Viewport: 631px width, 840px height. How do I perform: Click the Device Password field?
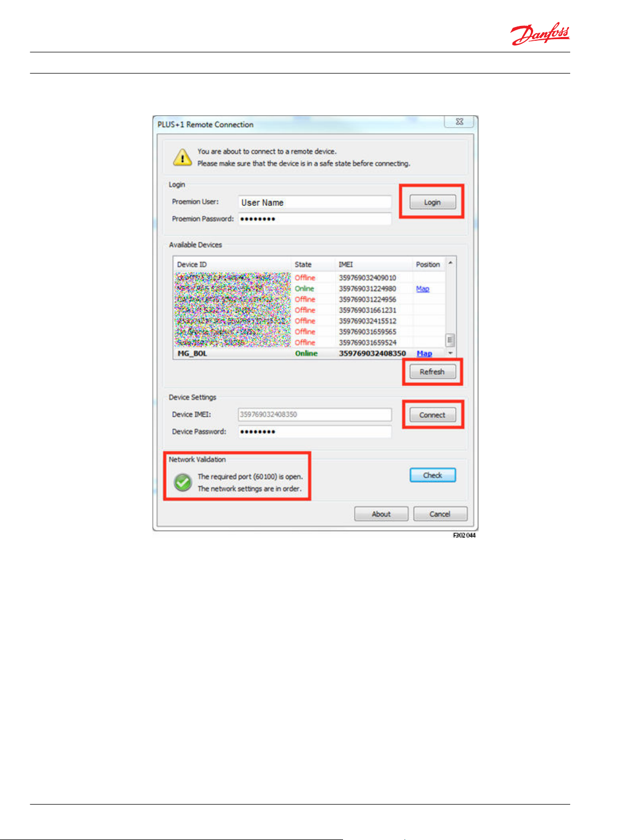click(314, 432)
